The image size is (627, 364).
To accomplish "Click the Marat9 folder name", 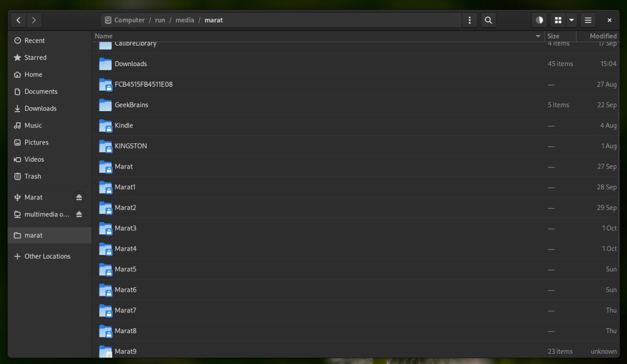I will [125, 351].
